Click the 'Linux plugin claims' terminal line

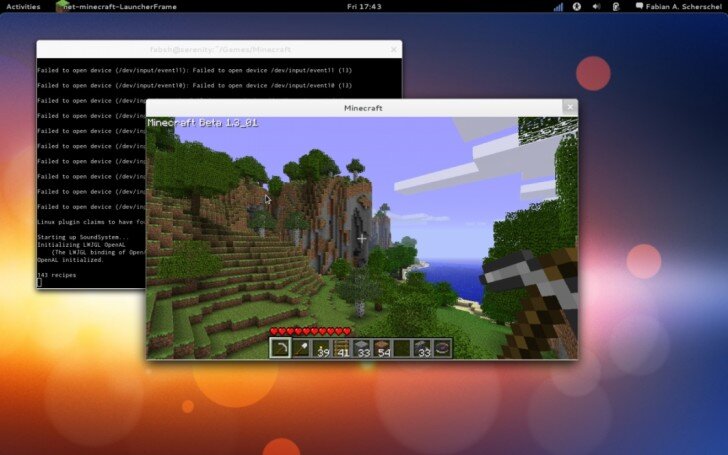point(91,222)
